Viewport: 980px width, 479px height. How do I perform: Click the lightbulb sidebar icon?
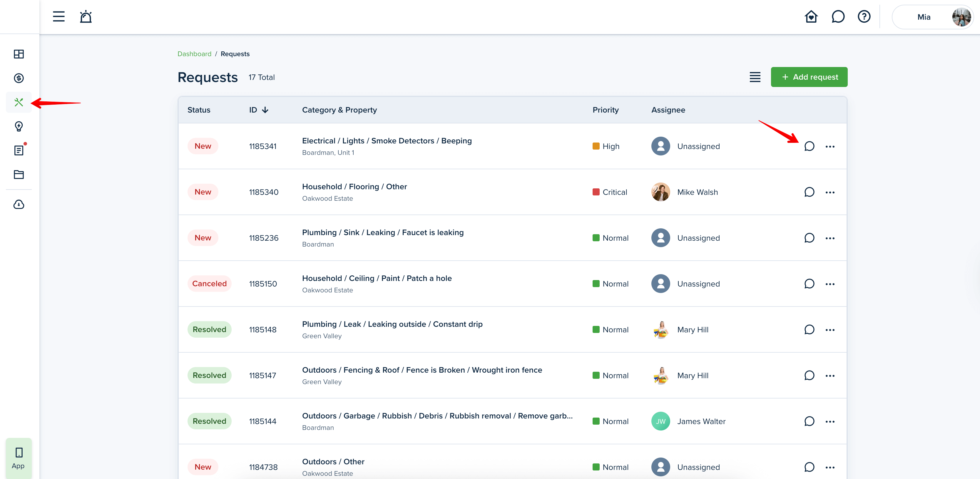[x=19, y=126]
